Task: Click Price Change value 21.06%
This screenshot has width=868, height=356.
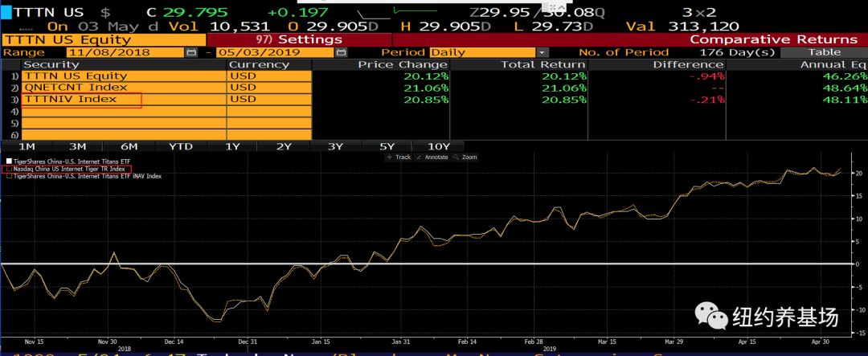Action: pos(426,88)
